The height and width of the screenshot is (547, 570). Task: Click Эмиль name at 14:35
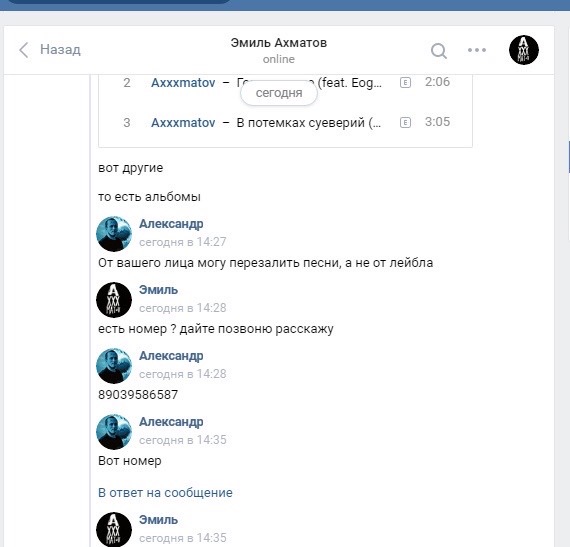158,520
